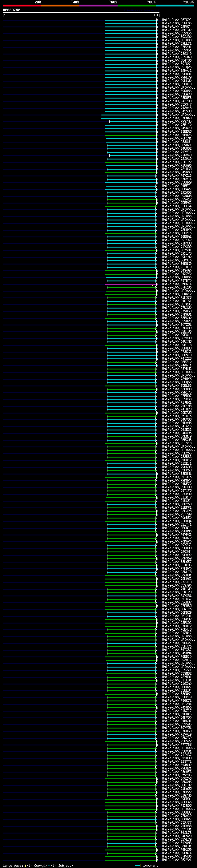
Task: Select UniRef100_B3EL64 label
Action: coord(177,206)
